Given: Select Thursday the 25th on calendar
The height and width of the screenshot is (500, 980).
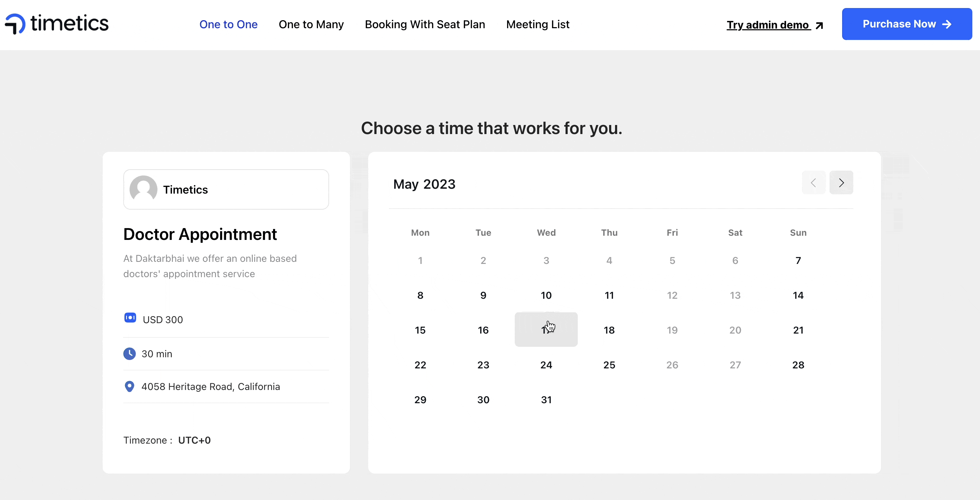Looking at the screenshot, I should [609, 365].
